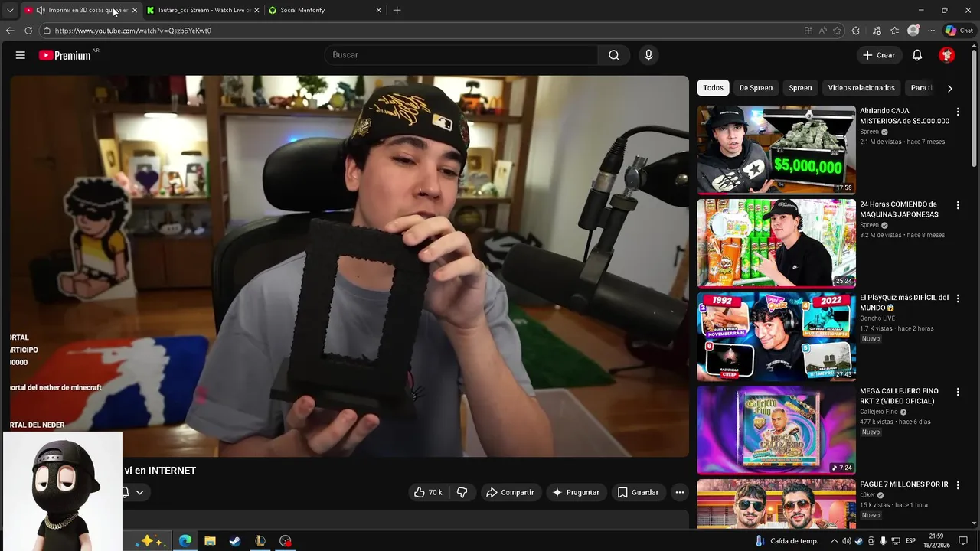Open the account avatar menu

coord(947,55)
